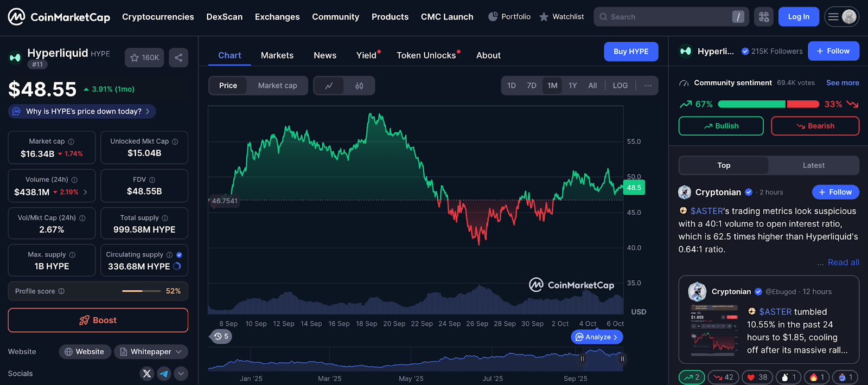Screen dimensions: 868x385
Task: Click the Profile score 52% progress bar
Action: (142, 291)
